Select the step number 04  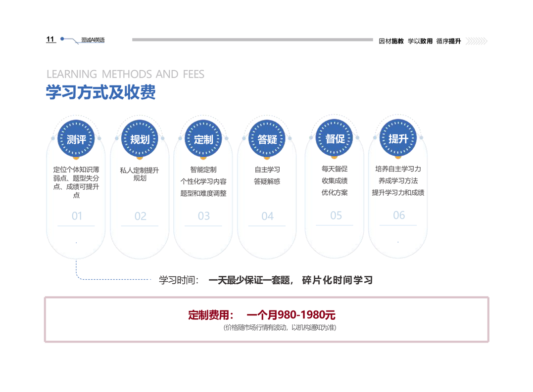click(267, 217)
